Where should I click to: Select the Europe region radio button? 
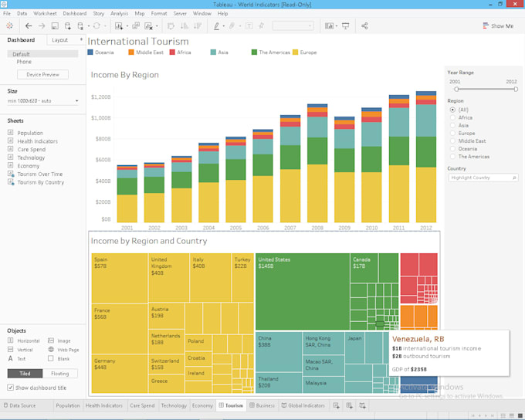click(452, 134)
